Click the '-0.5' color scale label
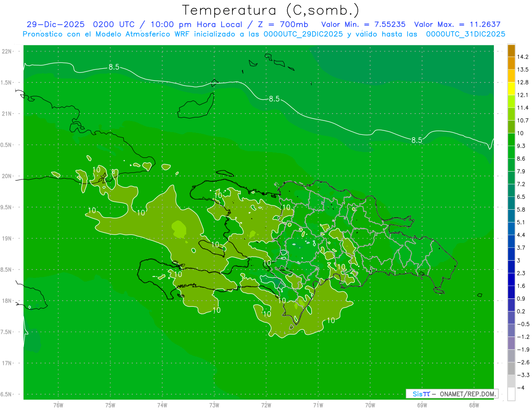Image resolution: width=532 pixels, height=411 pixels. [x=523, y=324]
